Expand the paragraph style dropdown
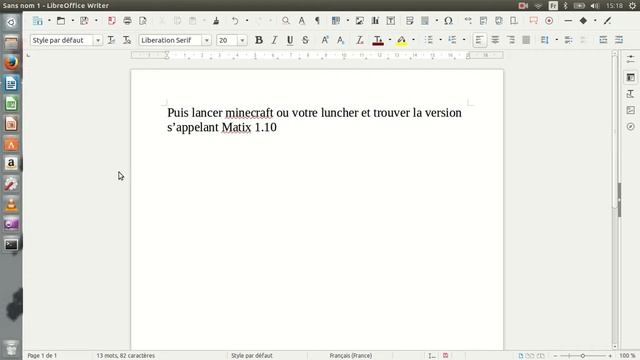This screenshot has height=360, width=640. click(x=98, y=40)
